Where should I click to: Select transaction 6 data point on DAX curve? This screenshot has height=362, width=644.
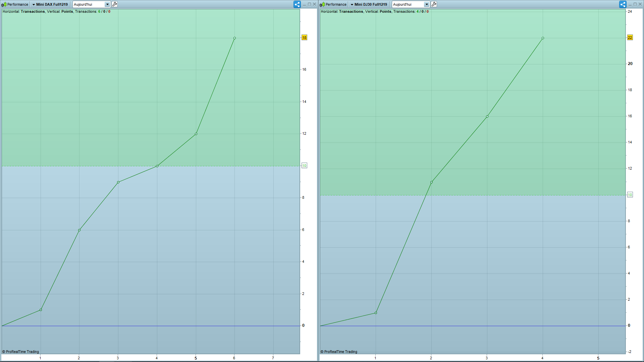tap(234, 38)
